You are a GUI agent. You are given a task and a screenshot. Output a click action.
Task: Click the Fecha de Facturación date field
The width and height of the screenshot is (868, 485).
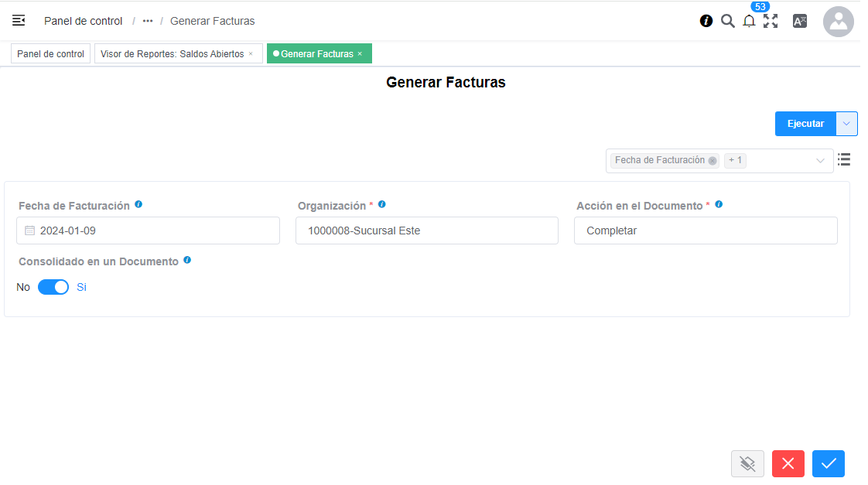click(148, 231)
